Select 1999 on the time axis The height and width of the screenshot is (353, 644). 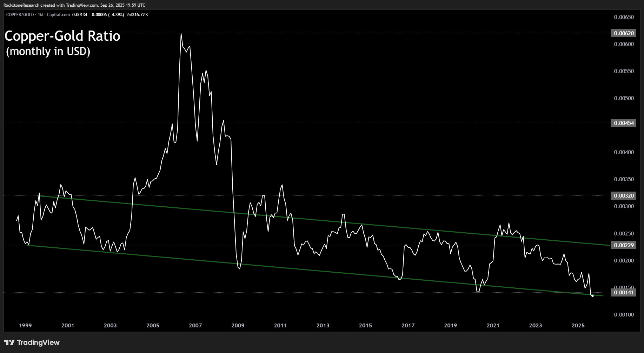25,326
